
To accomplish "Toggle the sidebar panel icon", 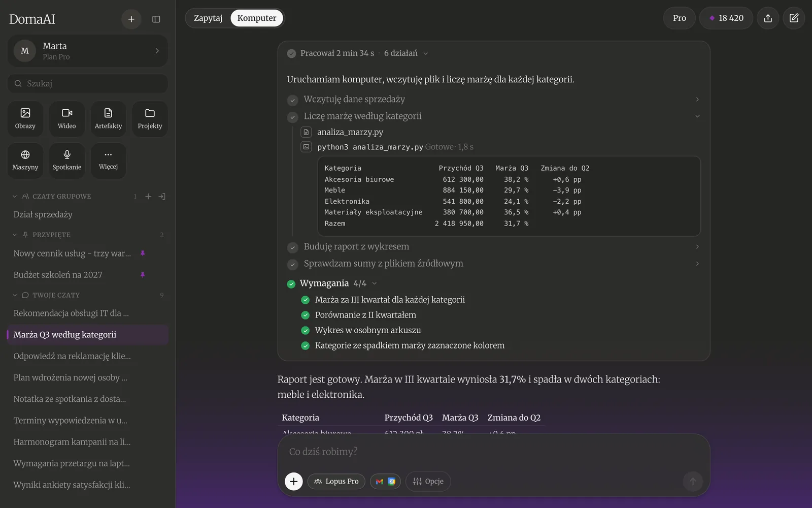I will point(156,19).
